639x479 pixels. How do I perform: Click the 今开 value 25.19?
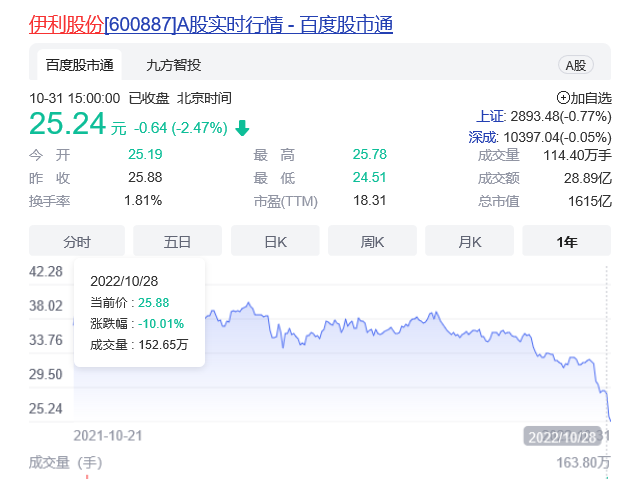coord(145,154)
